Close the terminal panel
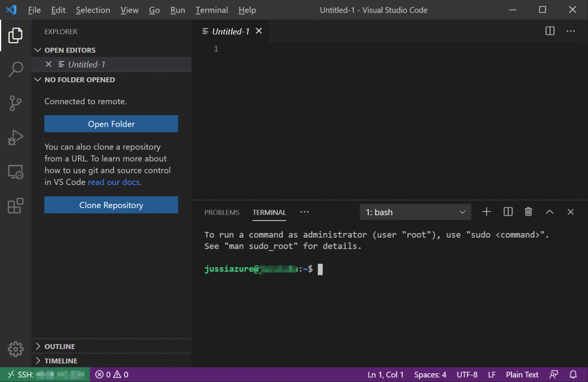This screenshot has width=588, height=382. click(570, 212)
